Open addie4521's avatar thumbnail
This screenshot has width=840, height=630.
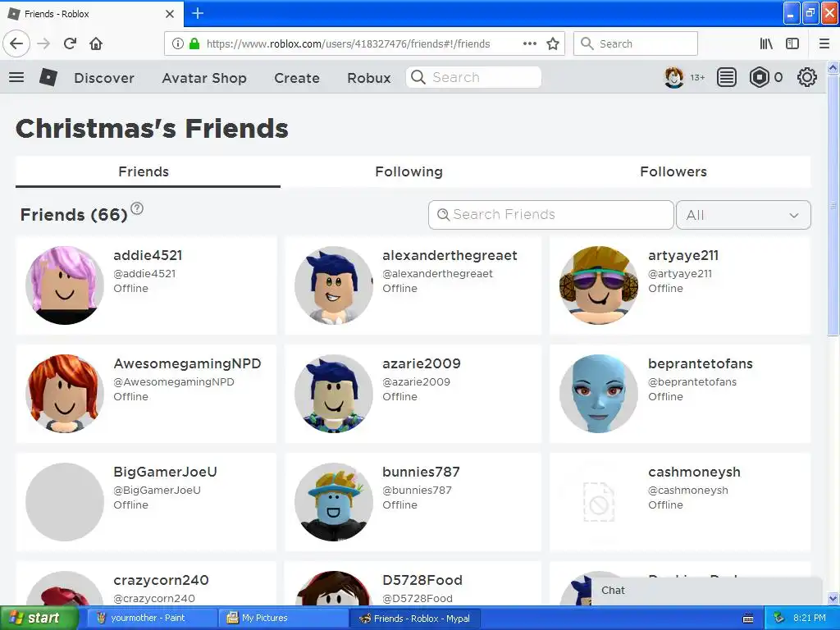coord(65,285)
